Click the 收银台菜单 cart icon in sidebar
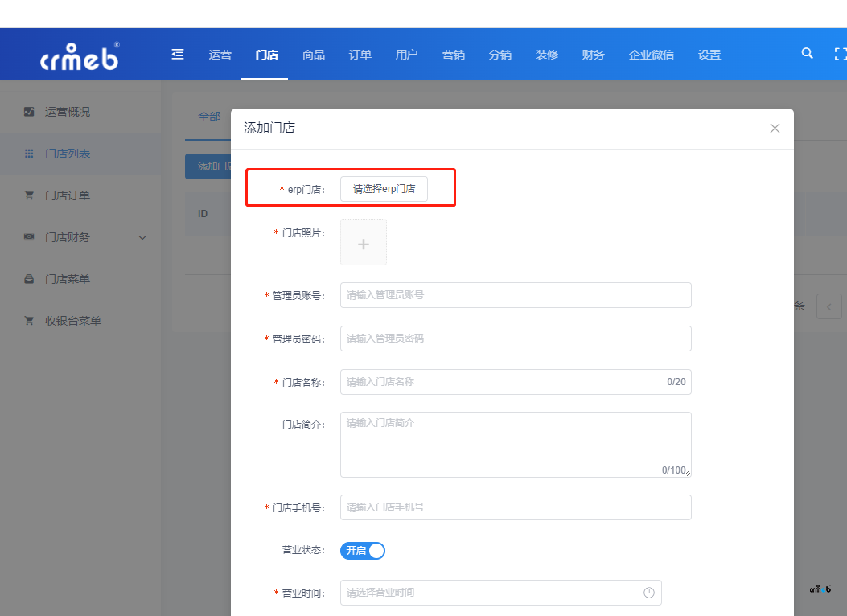This screenshot has height=616, width=847. point(29,321)
